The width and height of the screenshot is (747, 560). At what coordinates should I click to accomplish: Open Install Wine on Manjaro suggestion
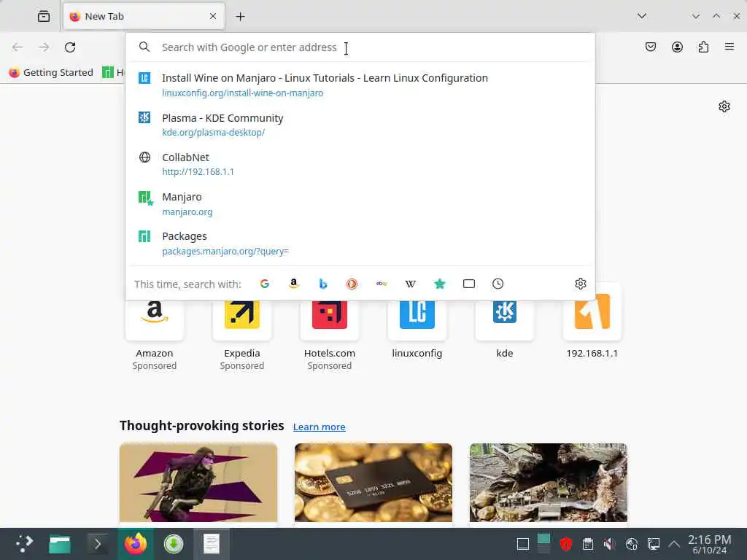(x=360, y=85)
